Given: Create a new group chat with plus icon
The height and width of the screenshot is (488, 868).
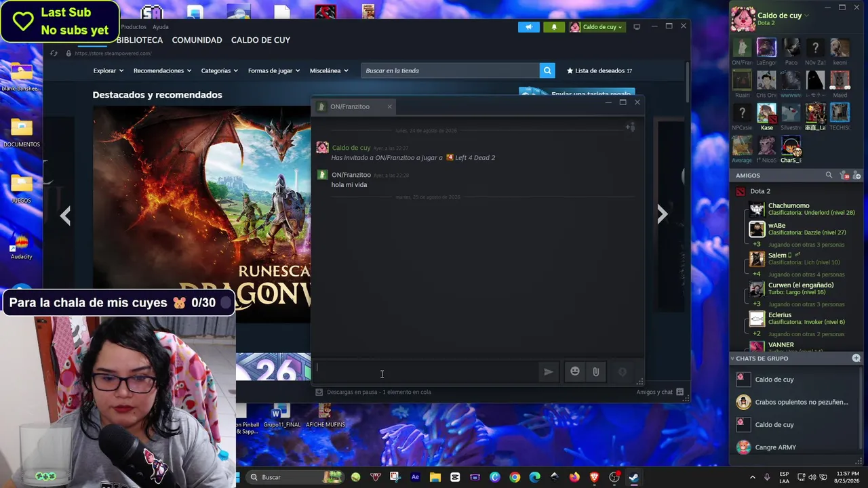Looking at the screenshot, I should 856,358.
